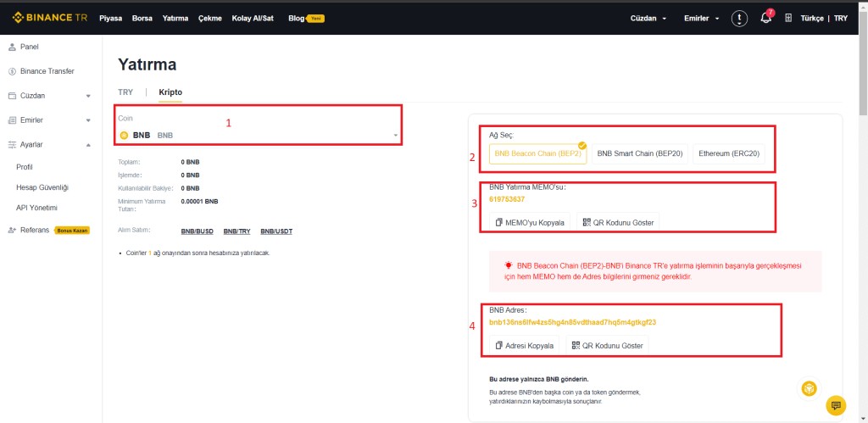
Task: Open Blog in the top navigation
Action: coord(296,19)
